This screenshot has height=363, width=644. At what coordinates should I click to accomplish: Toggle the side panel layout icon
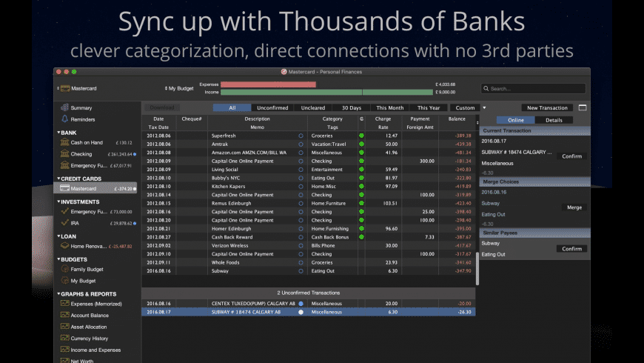coord(583,107)
